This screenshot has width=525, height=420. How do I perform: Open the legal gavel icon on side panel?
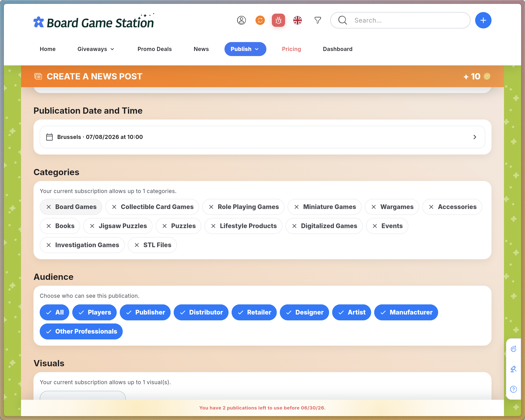pyautogui.click(x=513, y=369)
